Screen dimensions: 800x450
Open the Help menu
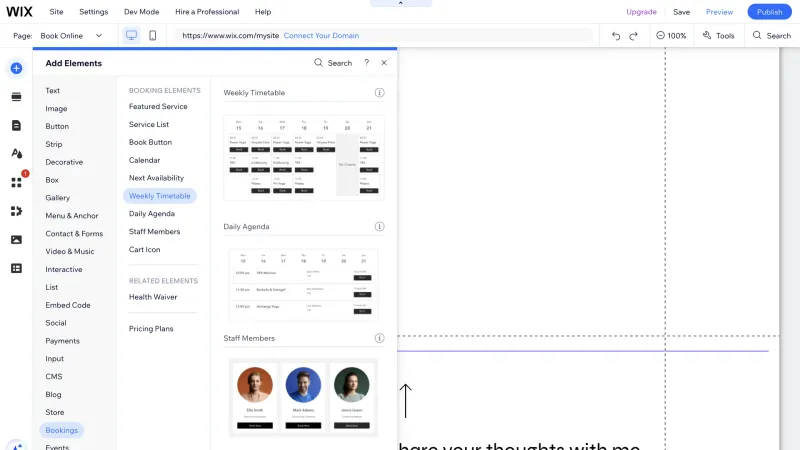pos(263,12)
